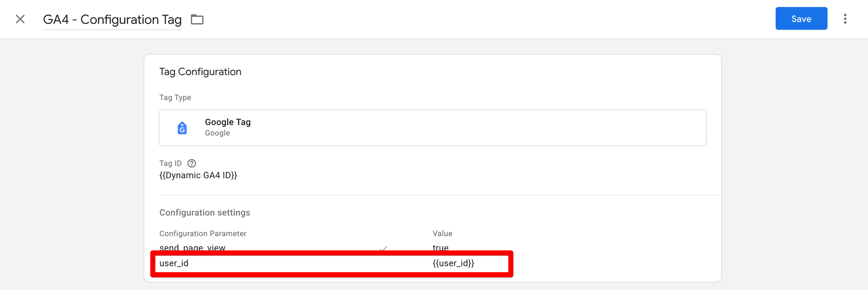The width and height of the screenshot is (868, 290).
Task: Click the Google vendor subtitle text
Action: [217, 133]
